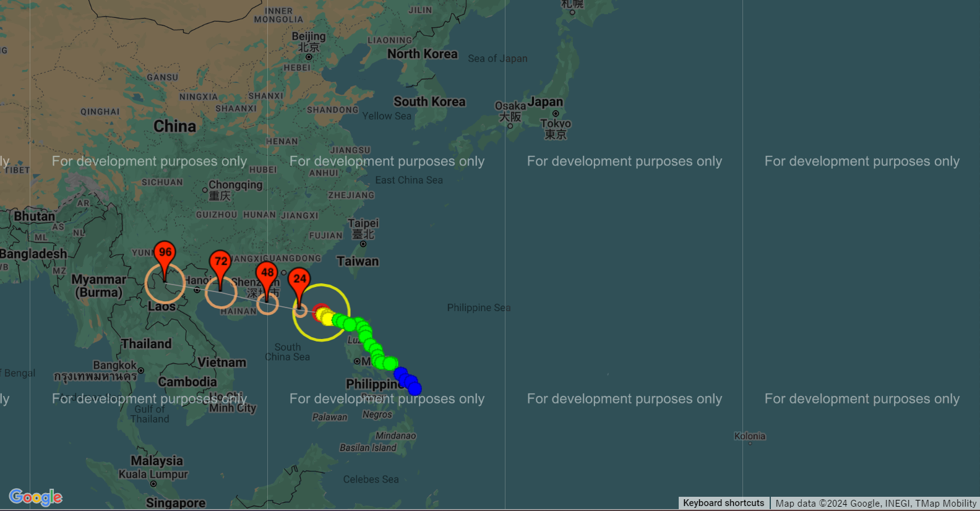Screen dimensions: 980x511
Task: Open Keyboard shortcuts
Action: coord(724,503)
